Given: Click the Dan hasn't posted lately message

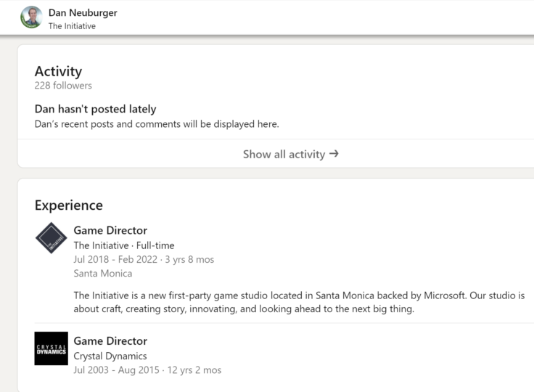Looking at the screenshot, I should (95, 109).
